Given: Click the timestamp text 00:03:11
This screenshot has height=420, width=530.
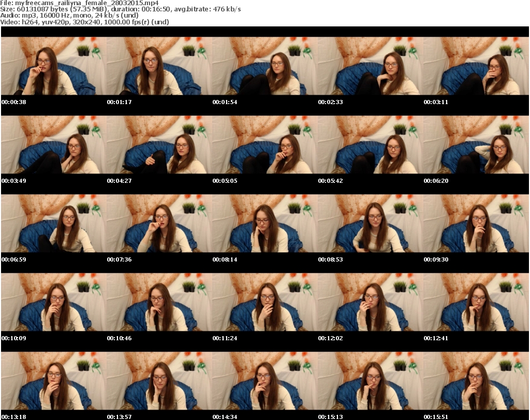Looking at the screenshot, I should pos(436,102).
